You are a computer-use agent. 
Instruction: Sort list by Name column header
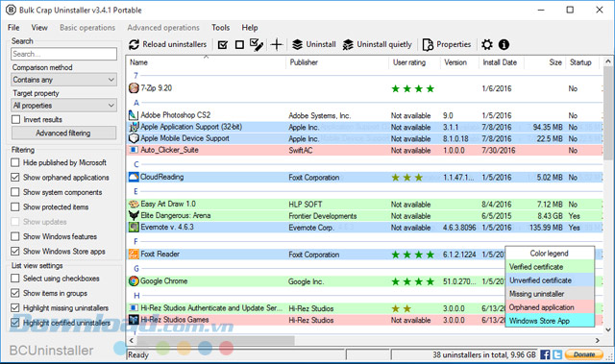[206, 62]
